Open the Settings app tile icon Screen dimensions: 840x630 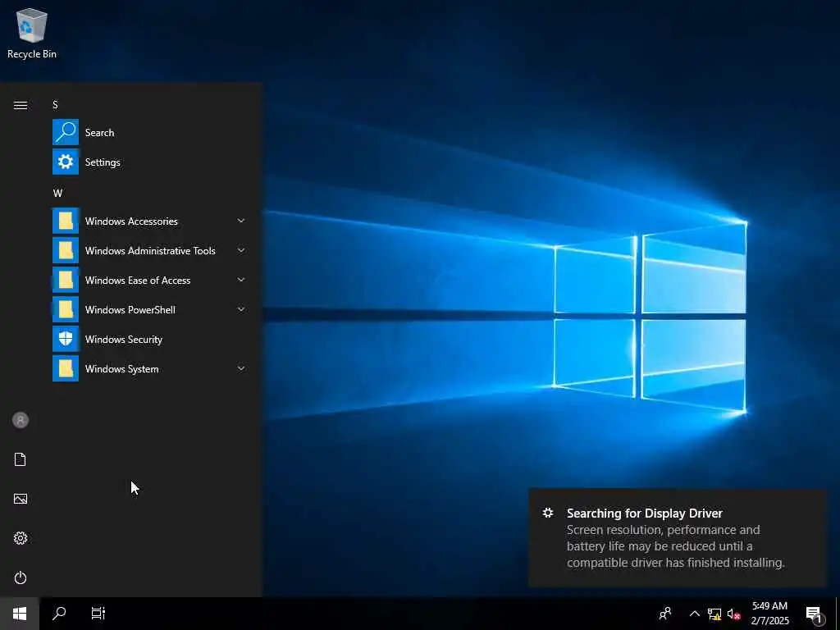(66, 162)
